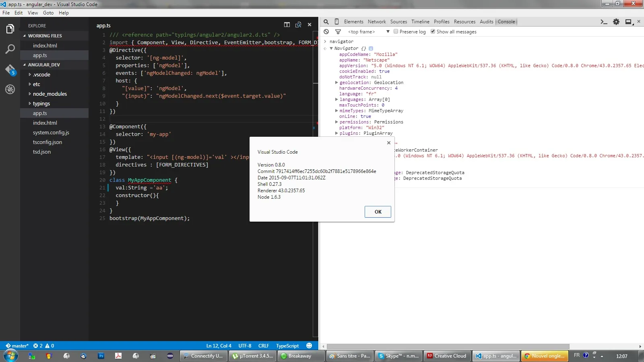Expand the languages array property
The width and height of the screenshot is (644, 362).
(336, 99)
